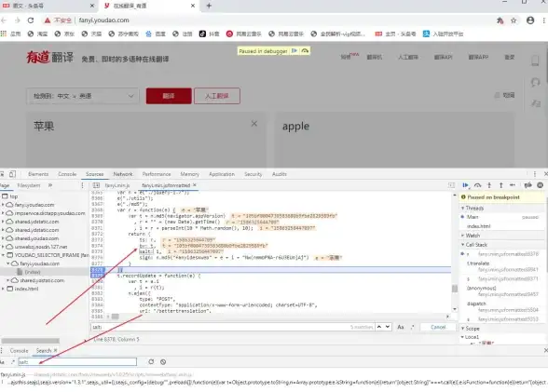Select the (index) file in navigator

click(x=32, y=272)
